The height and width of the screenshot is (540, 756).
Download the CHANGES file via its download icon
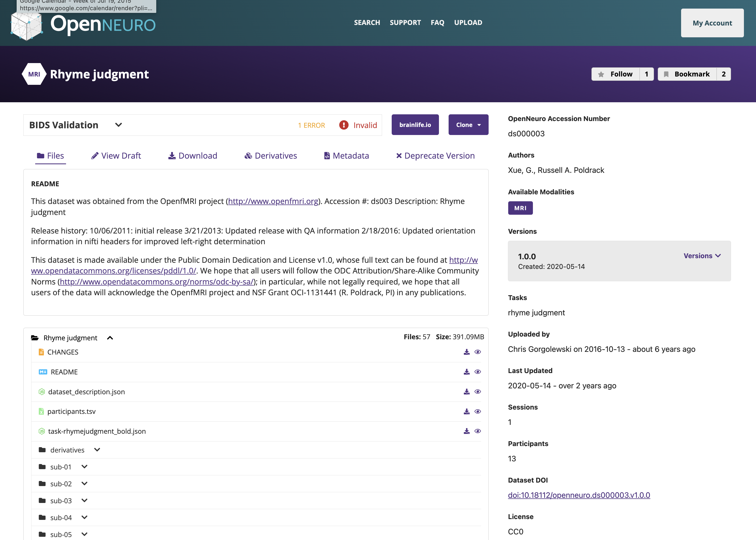point(467,352)
